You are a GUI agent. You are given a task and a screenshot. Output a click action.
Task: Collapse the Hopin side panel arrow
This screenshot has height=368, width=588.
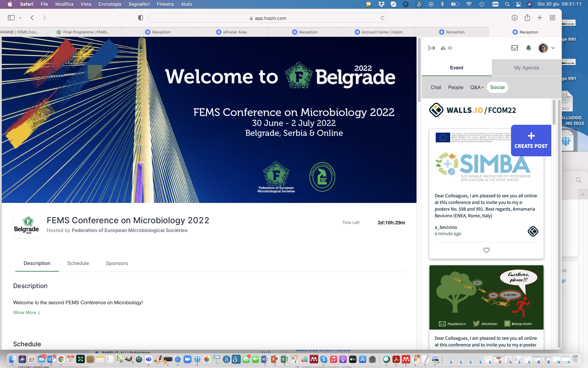click(x=432, y=48)
